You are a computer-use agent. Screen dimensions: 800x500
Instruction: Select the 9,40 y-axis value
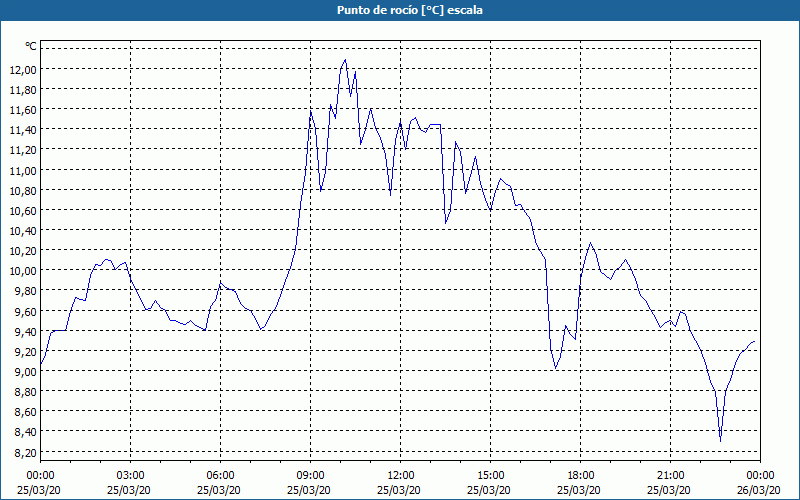tap(25, 331)
